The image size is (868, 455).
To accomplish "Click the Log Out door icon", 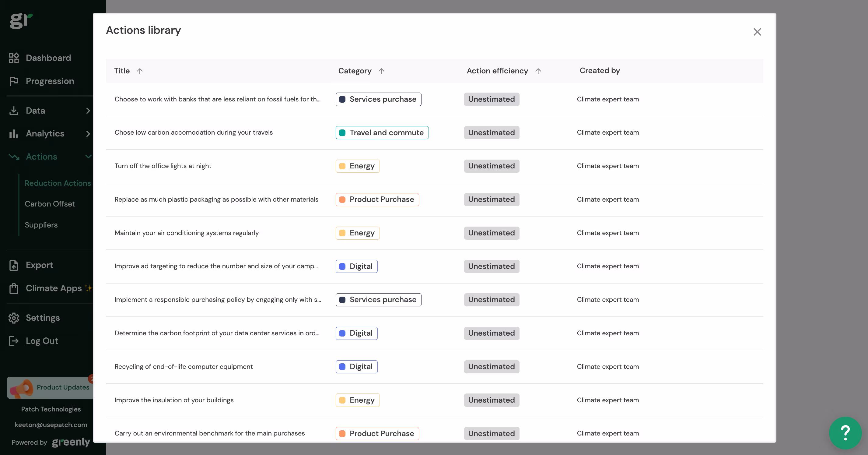I will point(14,341).
